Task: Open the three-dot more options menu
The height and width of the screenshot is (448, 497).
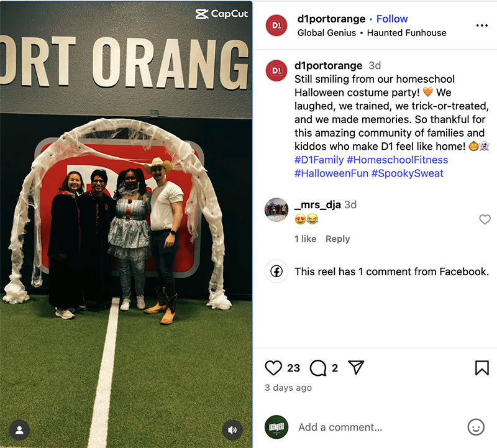Action: (482, 25)
